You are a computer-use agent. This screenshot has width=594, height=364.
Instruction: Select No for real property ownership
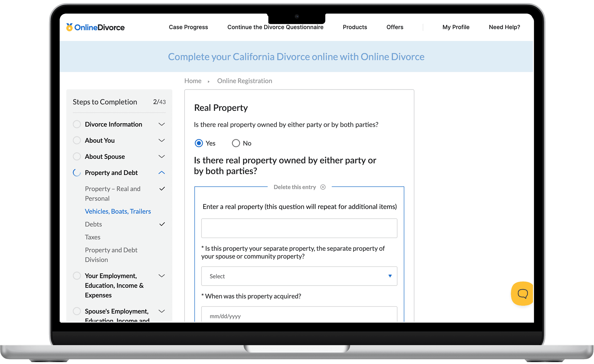coord(236,143)
